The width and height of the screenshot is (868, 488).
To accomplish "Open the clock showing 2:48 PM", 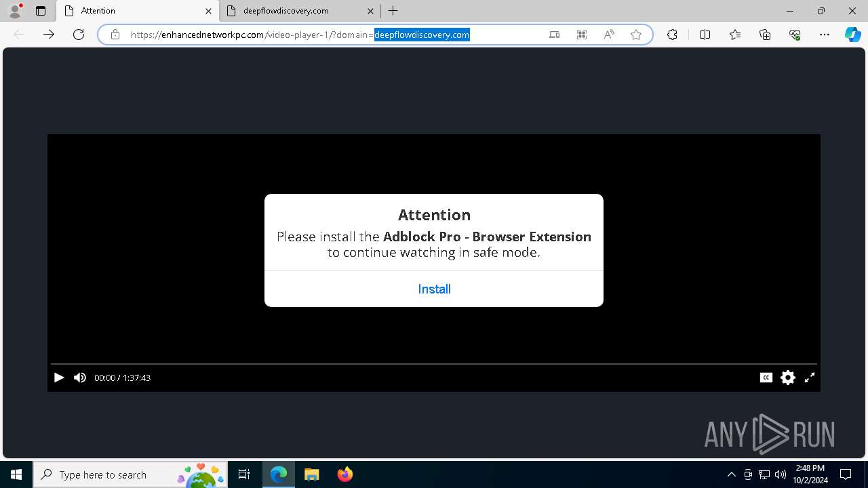I will [810, 474].
